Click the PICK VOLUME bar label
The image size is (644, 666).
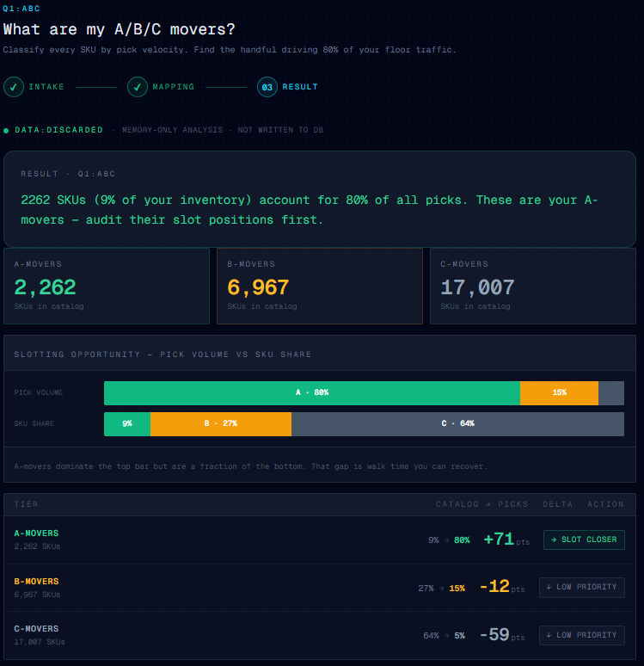(x=39, y=393)
